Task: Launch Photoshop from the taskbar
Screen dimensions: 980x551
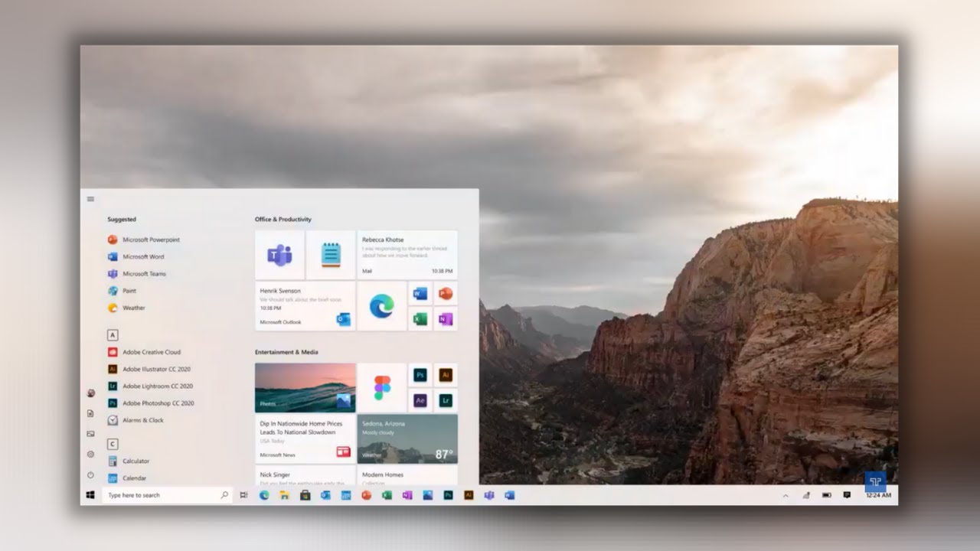Action: pos(448,495)
